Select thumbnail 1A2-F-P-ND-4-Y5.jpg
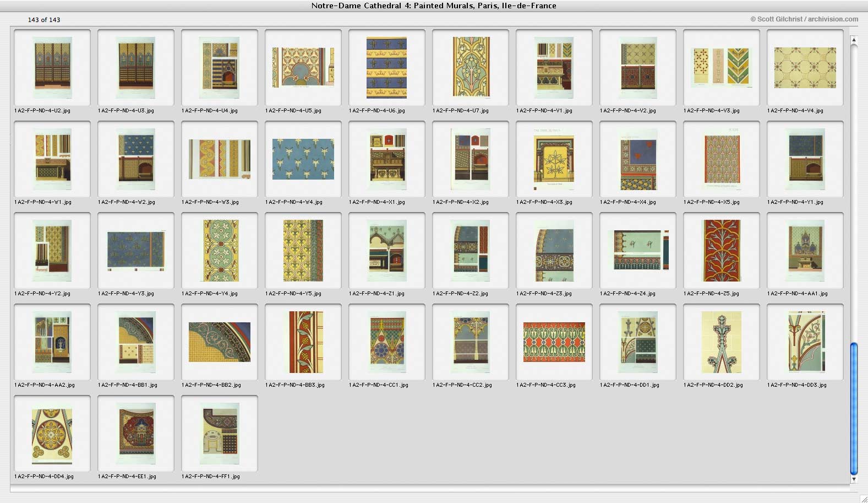This screenshot has width=868, height=503. coord(303,251)
